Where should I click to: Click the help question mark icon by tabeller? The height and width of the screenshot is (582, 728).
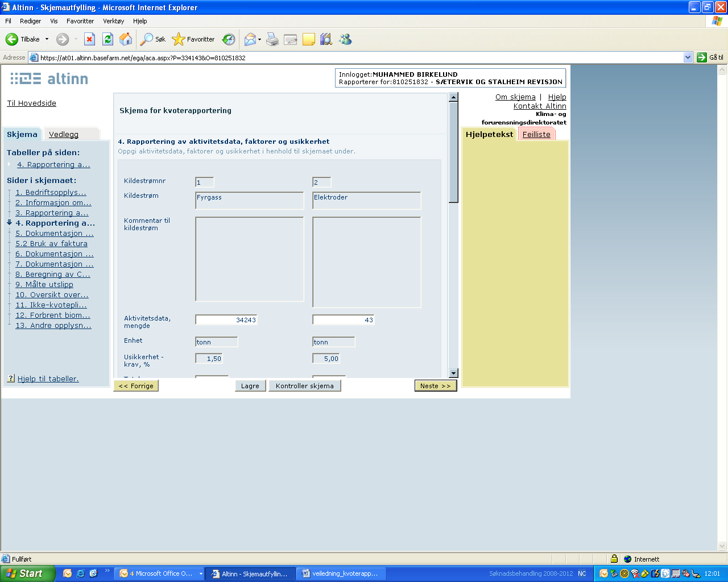pyautogui.click(x=11, y=379)
